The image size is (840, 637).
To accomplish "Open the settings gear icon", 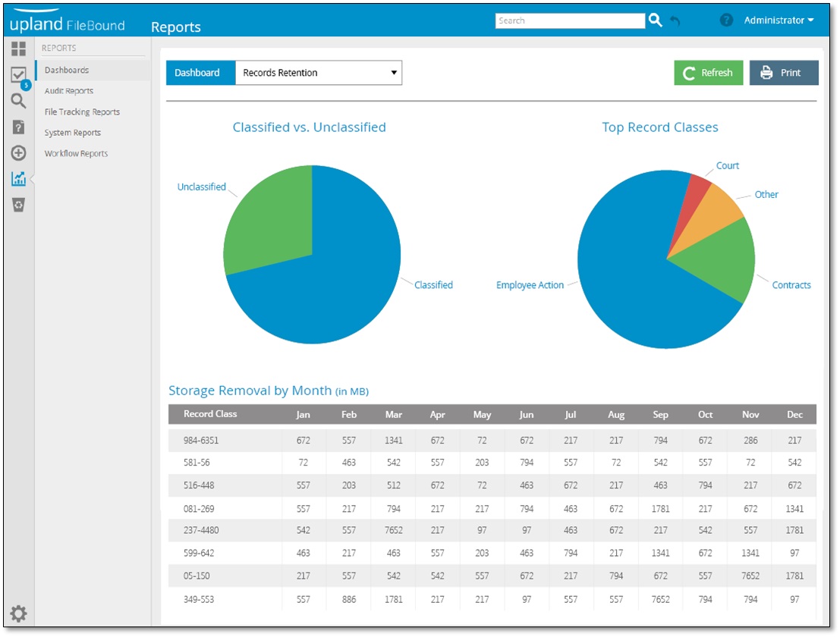I will 18,614.
